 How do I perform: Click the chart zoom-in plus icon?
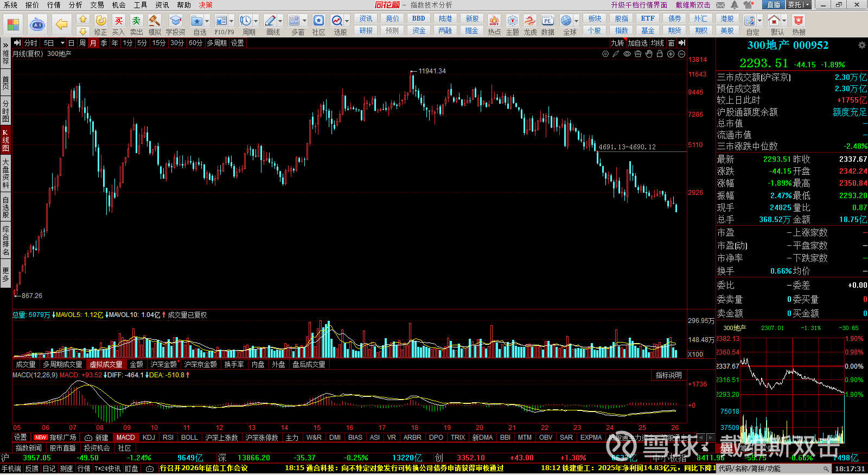671,54
